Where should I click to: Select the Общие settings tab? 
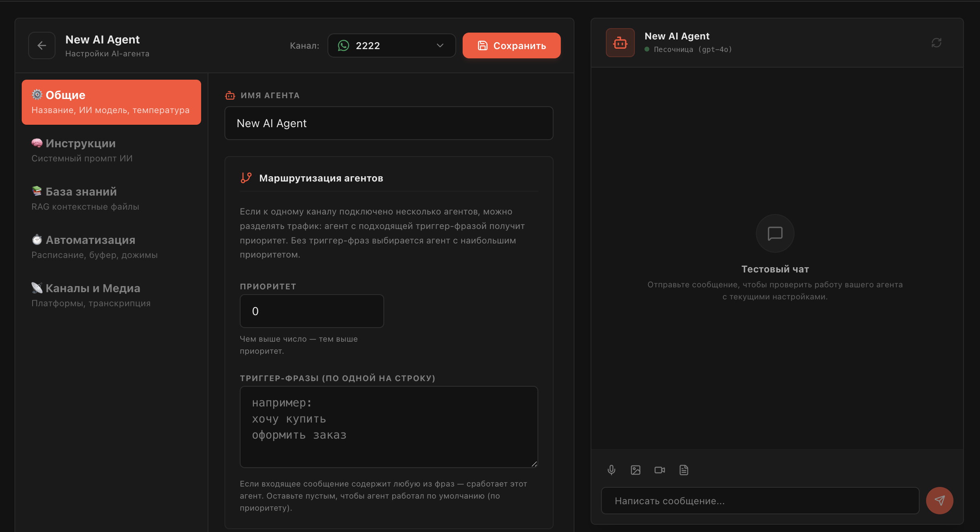click(111, 102)
